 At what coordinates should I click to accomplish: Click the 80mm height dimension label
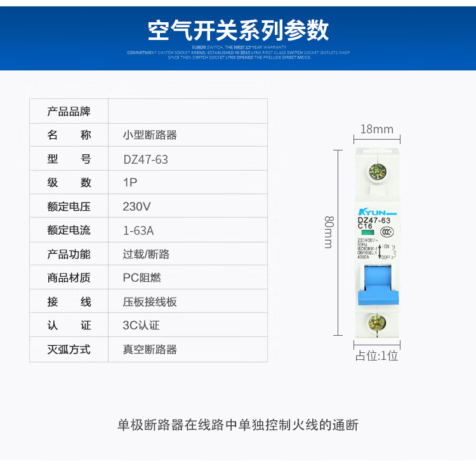[328, 232]
